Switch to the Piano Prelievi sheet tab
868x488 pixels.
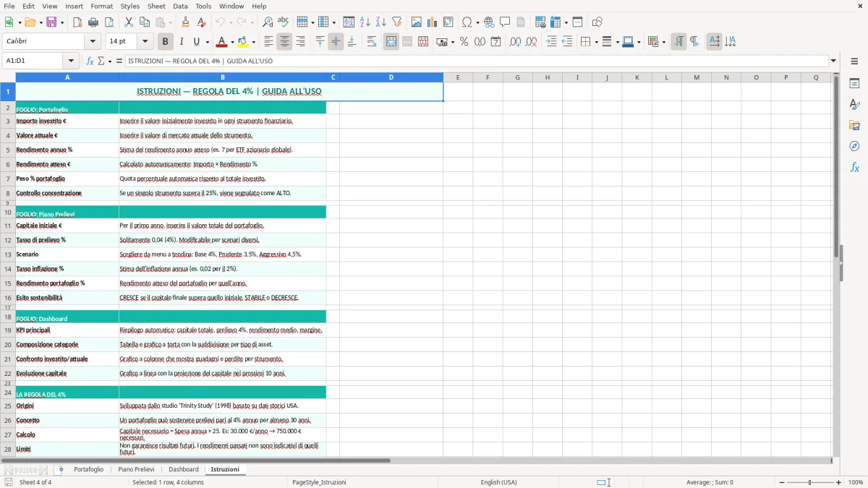[136, 469]
